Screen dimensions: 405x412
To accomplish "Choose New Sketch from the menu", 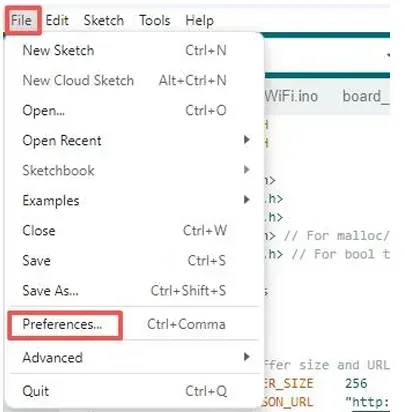I will coord(133,50).
